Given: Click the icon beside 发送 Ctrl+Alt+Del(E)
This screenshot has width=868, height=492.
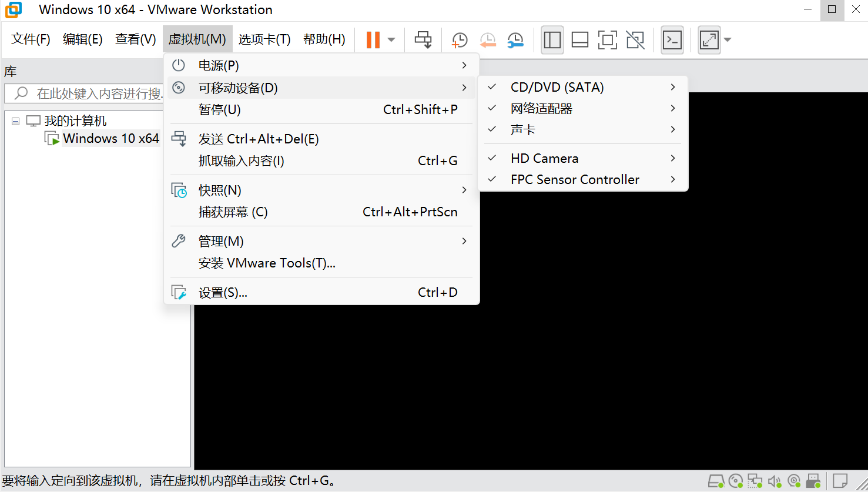Looking at the screenshot, I should 179,139.
